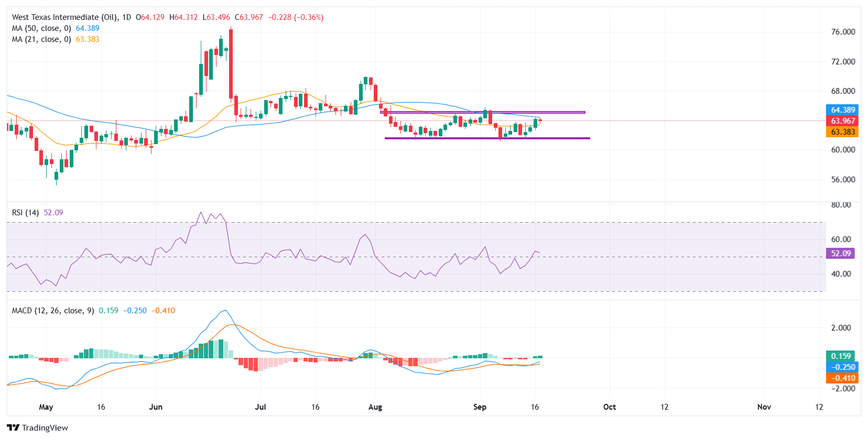Viewport: 868px width, 439px height.
Task: Open the MACD (12, 26, close, 9) legend
Action: 53,311
